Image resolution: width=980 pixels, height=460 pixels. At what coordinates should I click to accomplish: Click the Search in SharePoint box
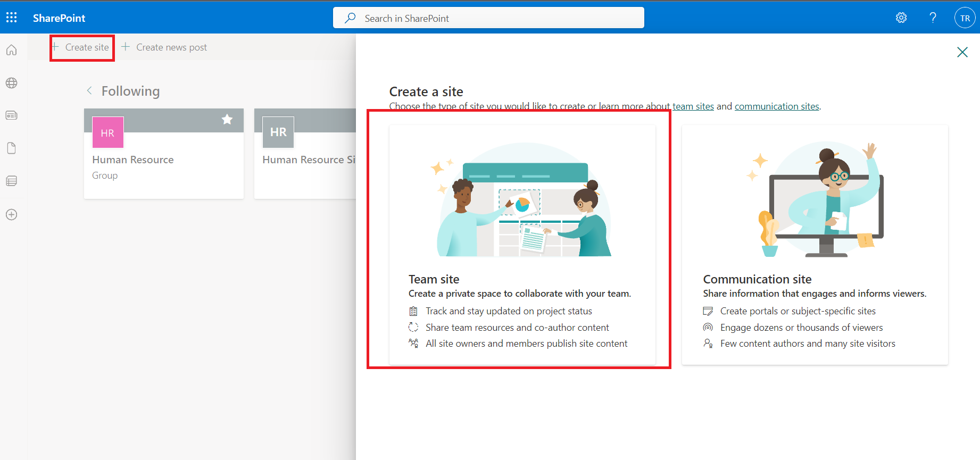tap(488, 18)
